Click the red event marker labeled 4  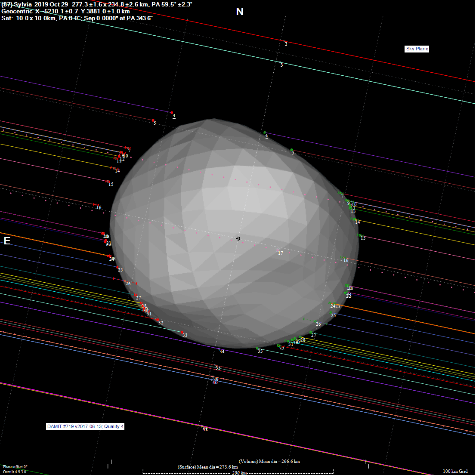click(x=172, y=113)
